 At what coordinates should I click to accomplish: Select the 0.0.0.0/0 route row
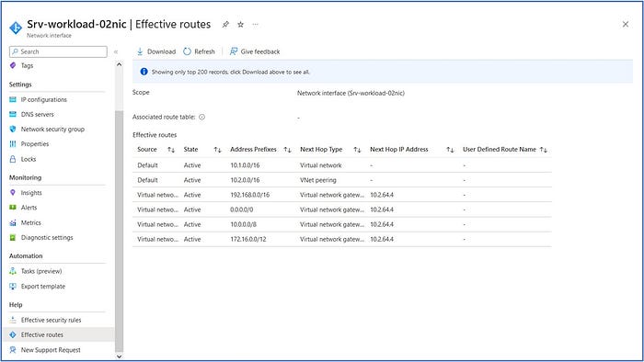click(x=341, y=209)
